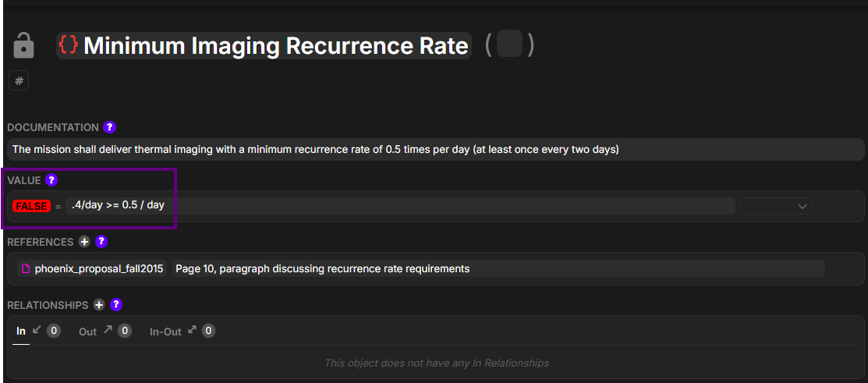
Task: Click the Out relationships arrow icon
Action: click(x=108, y=330)
